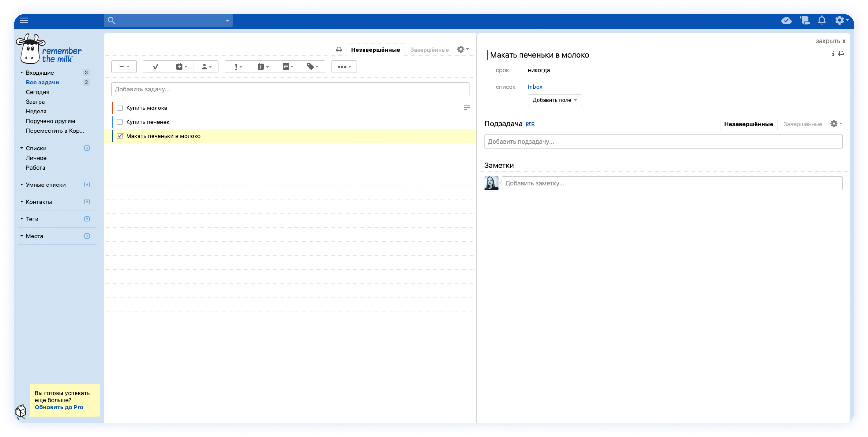Open the tag toolbar icon
The width and height of the screenshot is (868, 437).
pos(312,67)
